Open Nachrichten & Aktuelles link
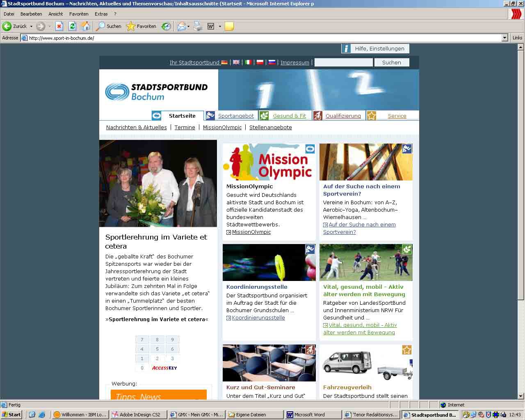525x420 pixels. point(137,128)
